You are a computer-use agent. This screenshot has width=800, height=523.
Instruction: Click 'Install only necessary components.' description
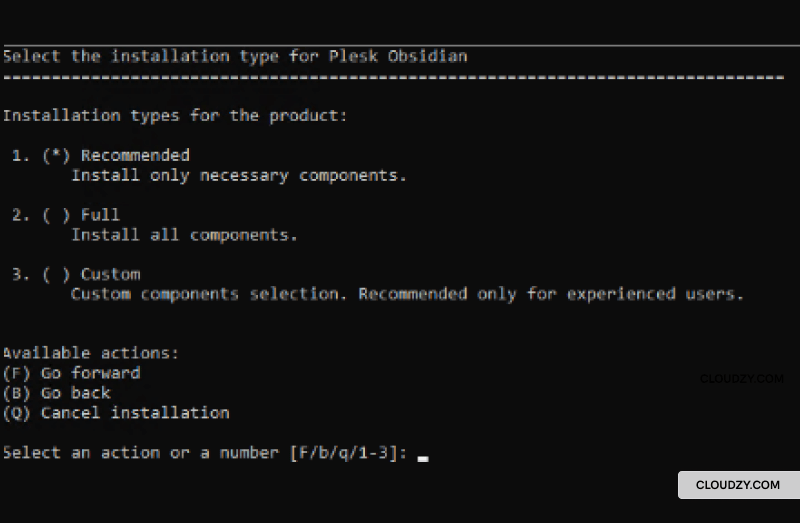tap(239, 176)
